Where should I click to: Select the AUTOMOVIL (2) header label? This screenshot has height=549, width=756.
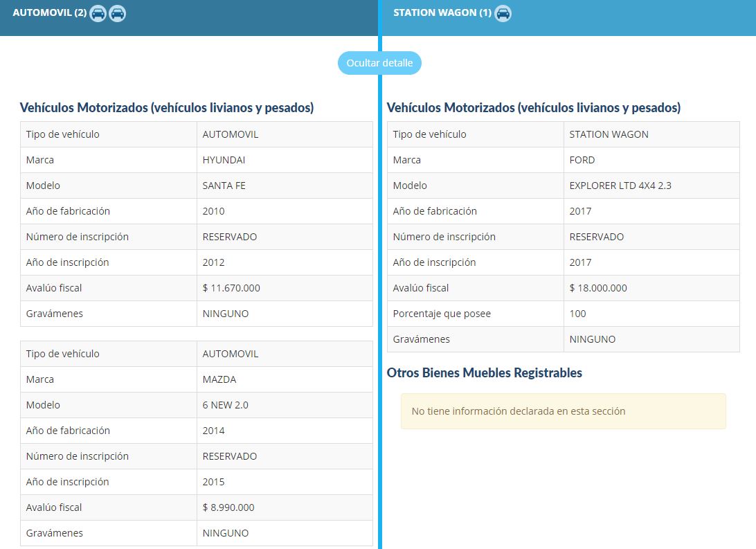point(50,13)
